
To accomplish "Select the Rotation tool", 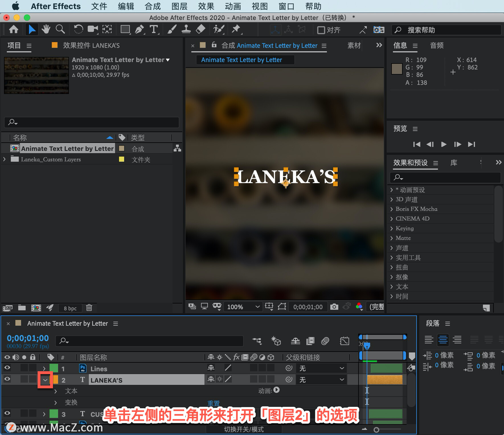I will pyautogui.click(x=78, y=29).
